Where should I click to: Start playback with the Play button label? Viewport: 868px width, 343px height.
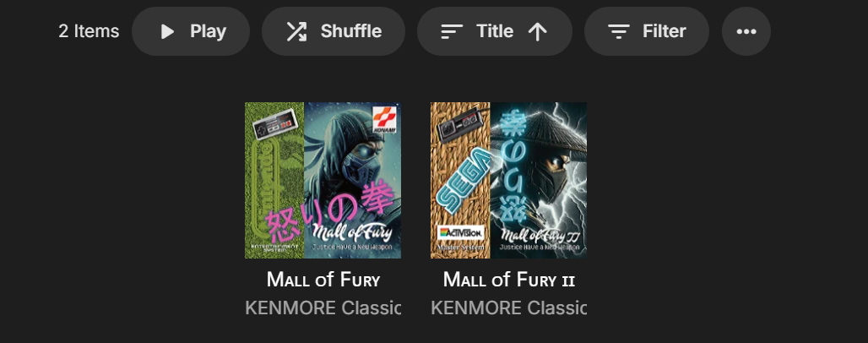click(x=208, y=31)
